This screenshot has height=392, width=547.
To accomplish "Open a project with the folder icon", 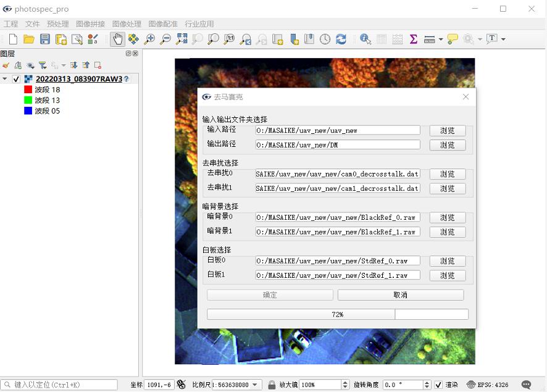I will [29, 39].
